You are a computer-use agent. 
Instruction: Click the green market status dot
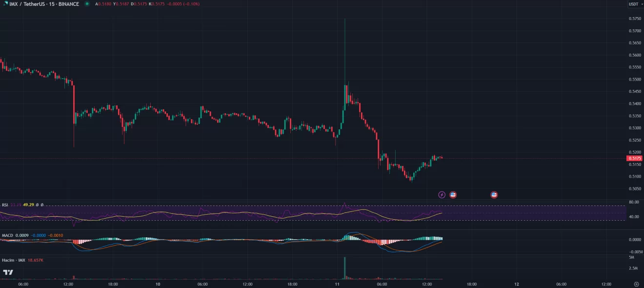tap(87, 4)
